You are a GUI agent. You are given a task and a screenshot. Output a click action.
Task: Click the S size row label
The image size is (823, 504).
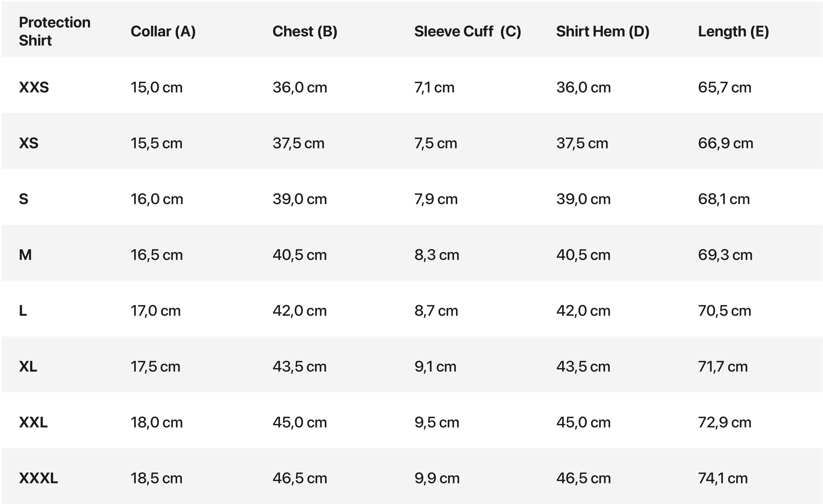coord(24,199)
